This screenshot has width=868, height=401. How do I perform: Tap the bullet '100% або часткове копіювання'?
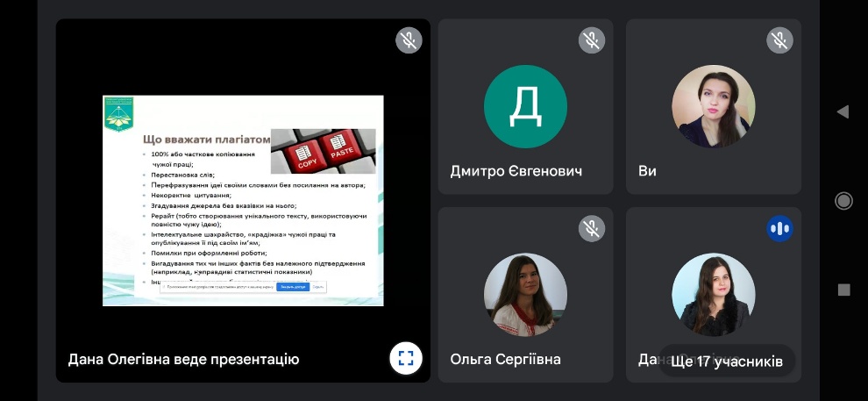tap(203, 154)
